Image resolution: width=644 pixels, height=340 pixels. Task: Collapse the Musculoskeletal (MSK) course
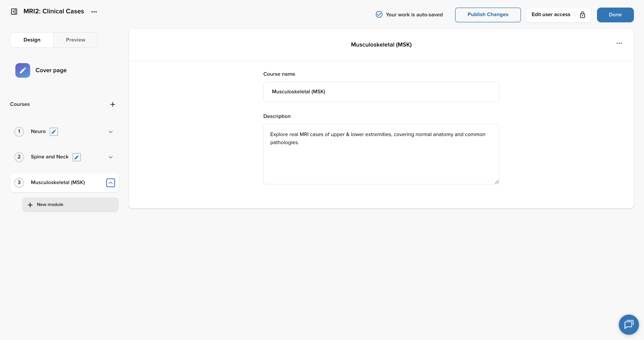[111, 183]
